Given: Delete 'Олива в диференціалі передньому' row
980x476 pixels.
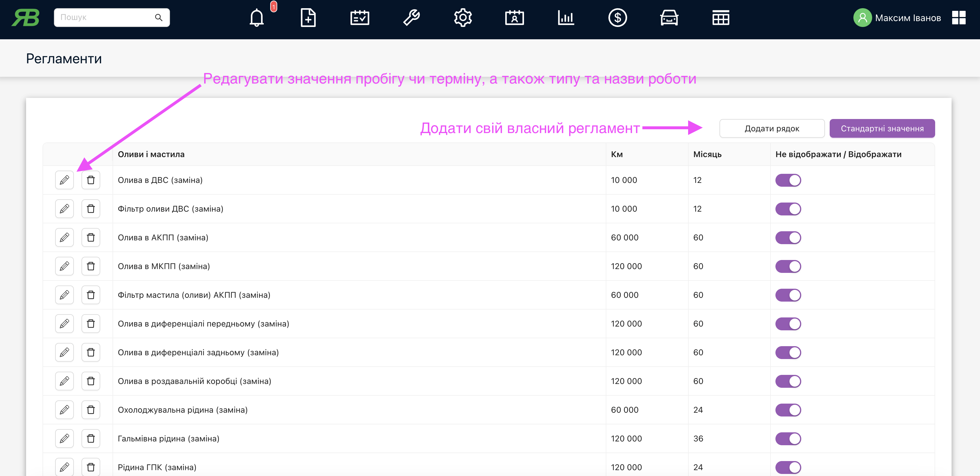Looking at the screenshot, I should (91, 324).
